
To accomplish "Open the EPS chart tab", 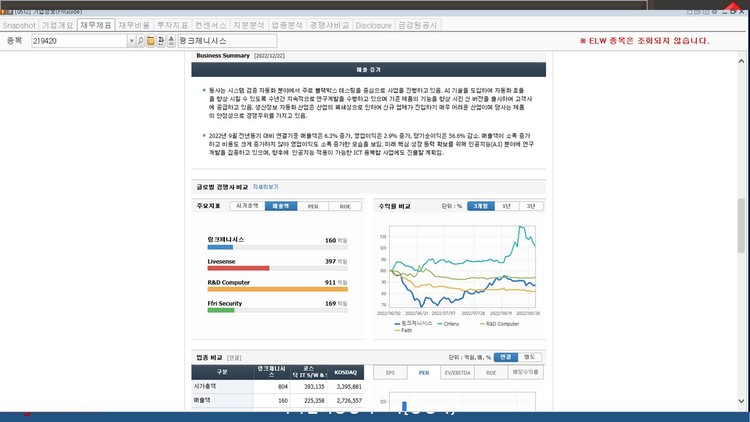I will [390, 373].
